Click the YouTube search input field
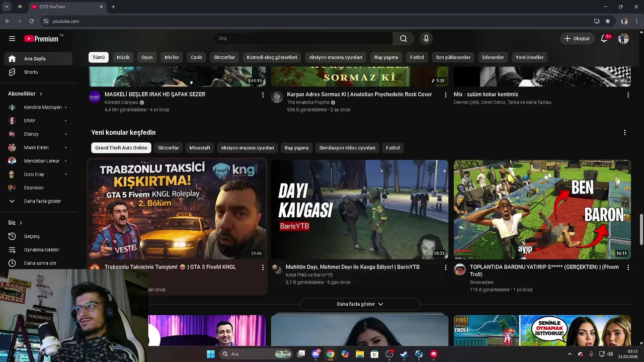644x362 pixels. 303,39
